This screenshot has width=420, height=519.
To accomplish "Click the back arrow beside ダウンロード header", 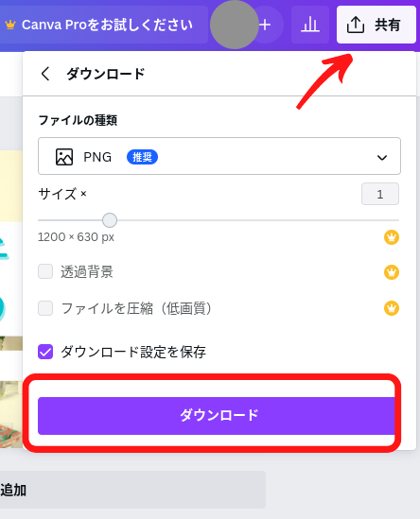I will (45, 74).
